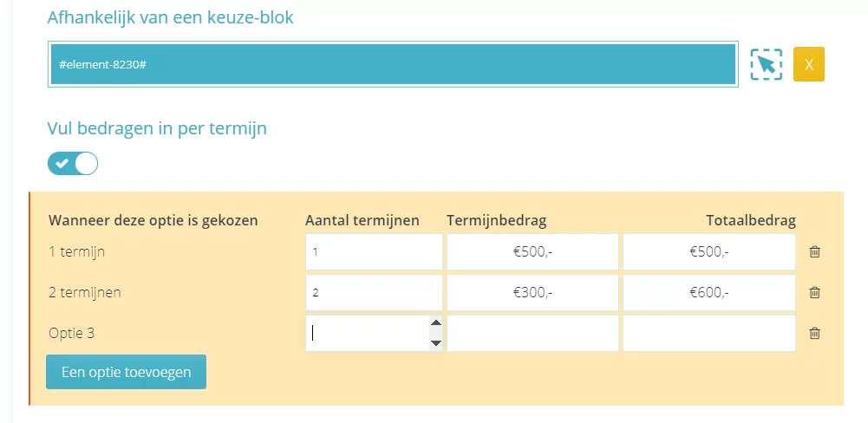Edit Termijnbedrag €300,- field
Screen dimensions: 868x423
pos(532,292)
